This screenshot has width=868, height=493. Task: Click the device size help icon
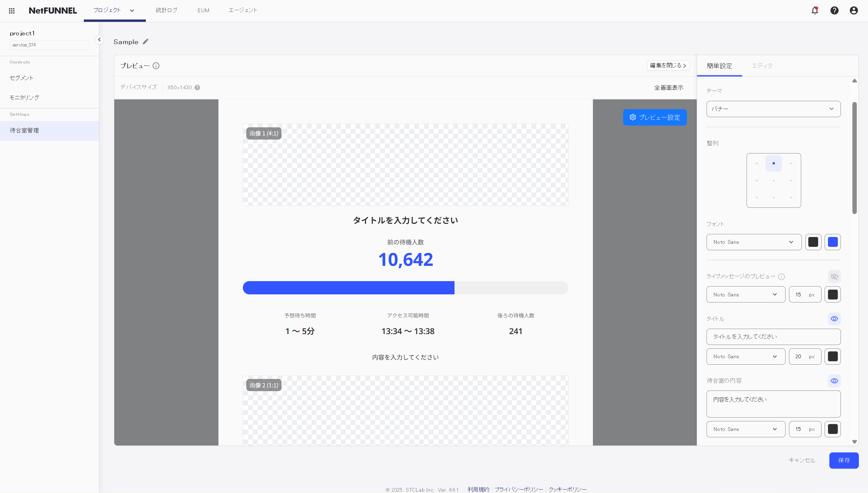pyautogui.click(x=197, y=88)
